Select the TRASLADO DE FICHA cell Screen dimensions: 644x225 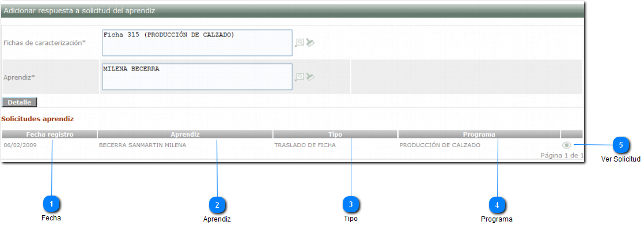click(305, 145)
